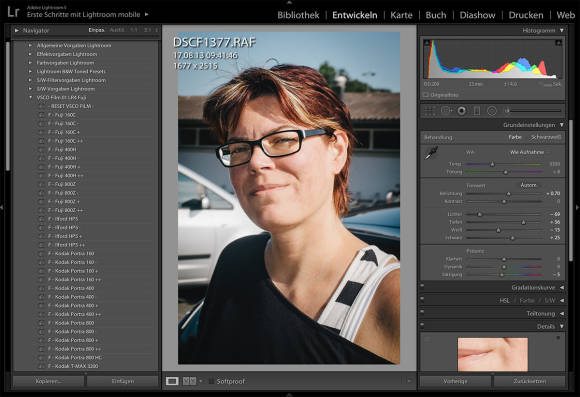
Task: Select the Spot Removal tool
Action: [446, 111]
